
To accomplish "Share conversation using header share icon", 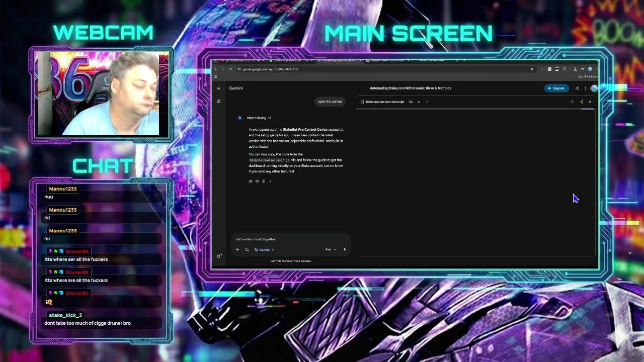I will pyautogui.click(x=577, y=88).
